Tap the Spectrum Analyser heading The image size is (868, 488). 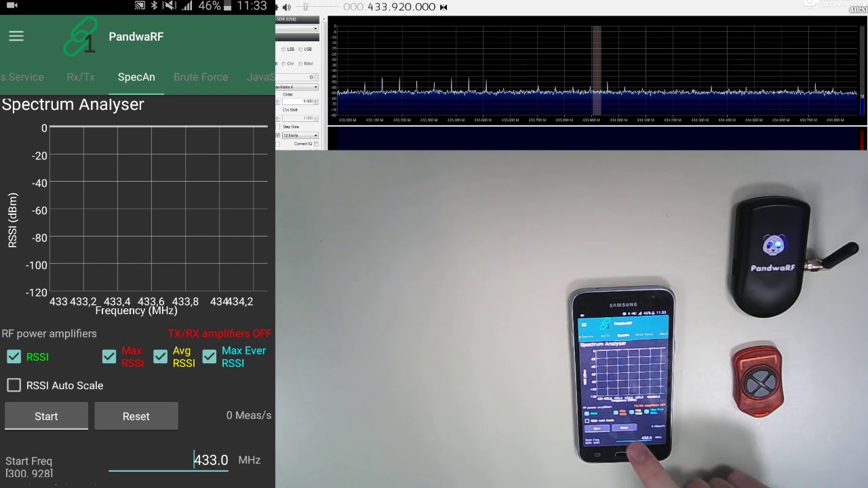pos(73,104)
